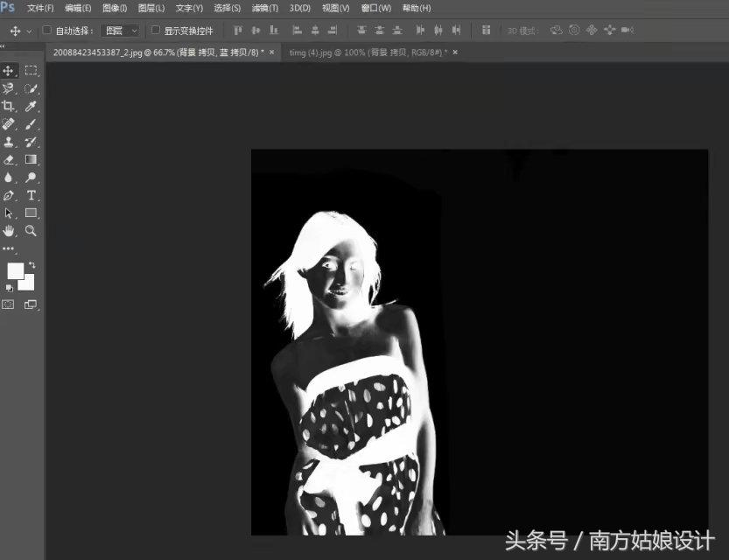Enable the 自动选择 checkbox
The height and width of the screenshot is (560, 729).
[x=46, y=29]
